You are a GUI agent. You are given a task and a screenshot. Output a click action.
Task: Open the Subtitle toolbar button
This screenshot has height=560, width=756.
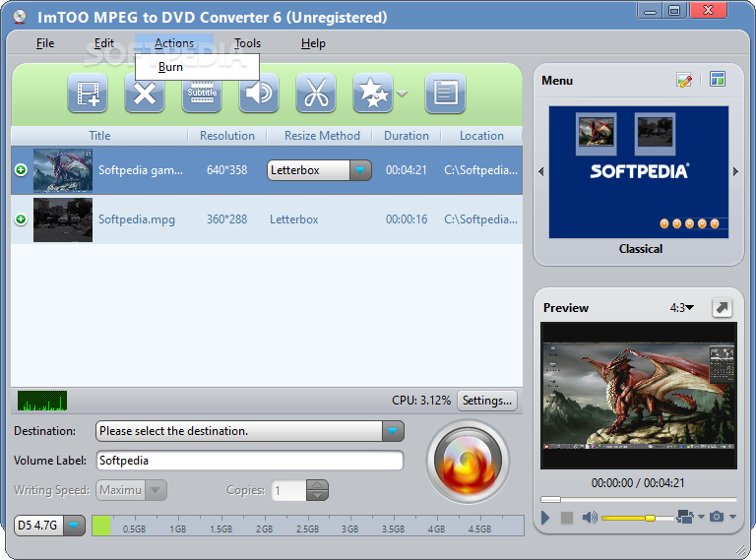coord(202,93)
